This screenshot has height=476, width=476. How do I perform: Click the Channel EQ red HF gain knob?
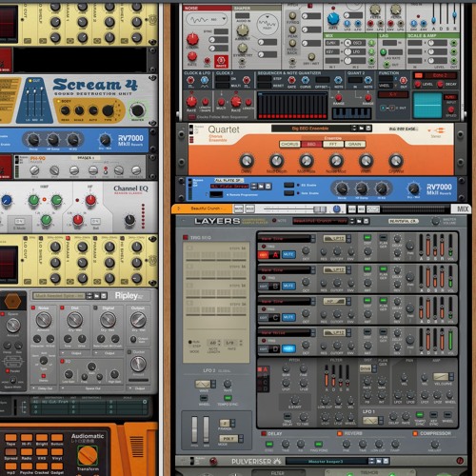coord(90,200)
